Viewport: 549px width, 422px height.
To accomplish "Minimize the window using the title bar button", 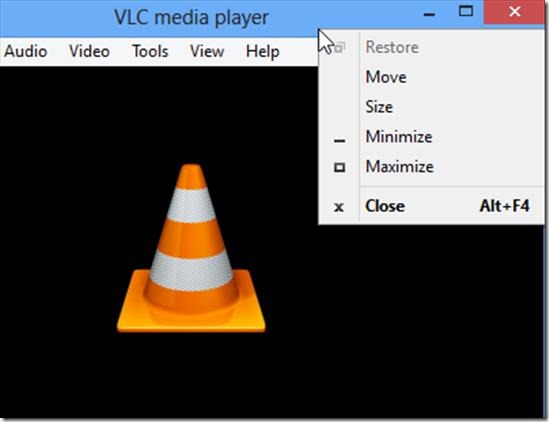I will [429, 14].
